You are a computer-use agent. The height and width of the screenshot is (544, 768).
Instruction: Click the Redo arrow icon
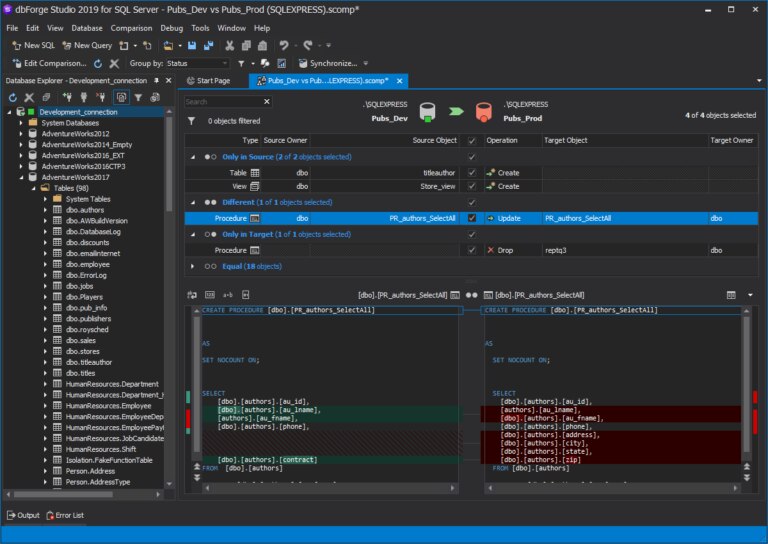pyautogui.click(x=308, y=46)
